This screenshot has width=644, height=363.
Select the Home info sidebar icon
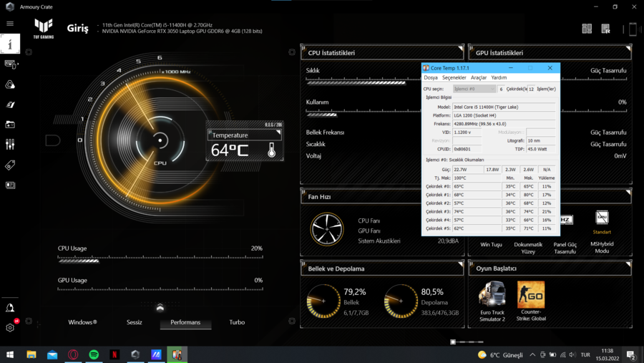[x=10, y=44]
